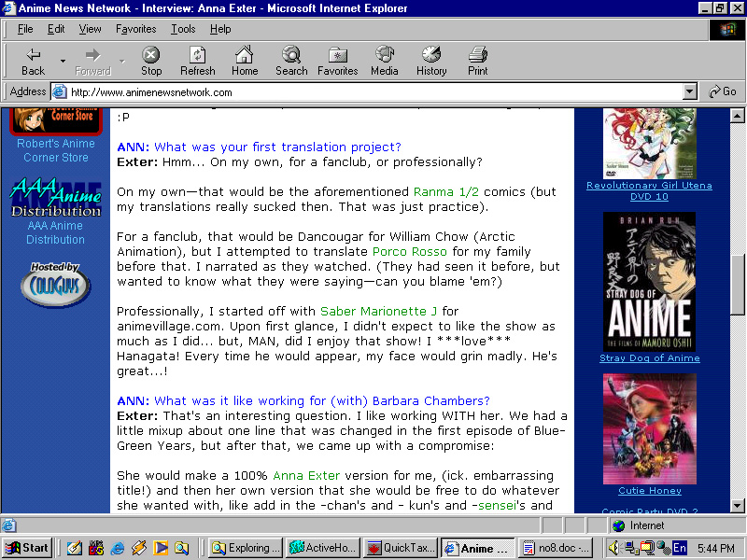The width and height of the screenshot is (747, 560).
Task: Follow the Ranma 1/2 link
Action: 446,192
